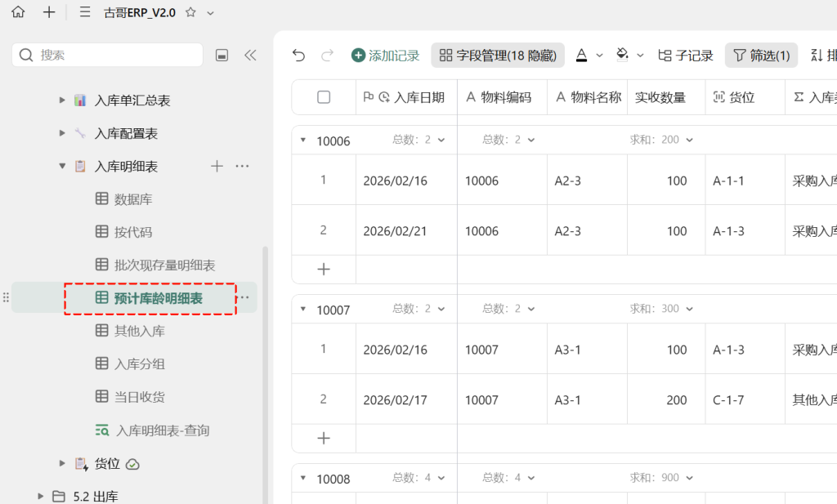Open 筛选(1) filter button
The image size is (837, 504).
coord(761,55)
